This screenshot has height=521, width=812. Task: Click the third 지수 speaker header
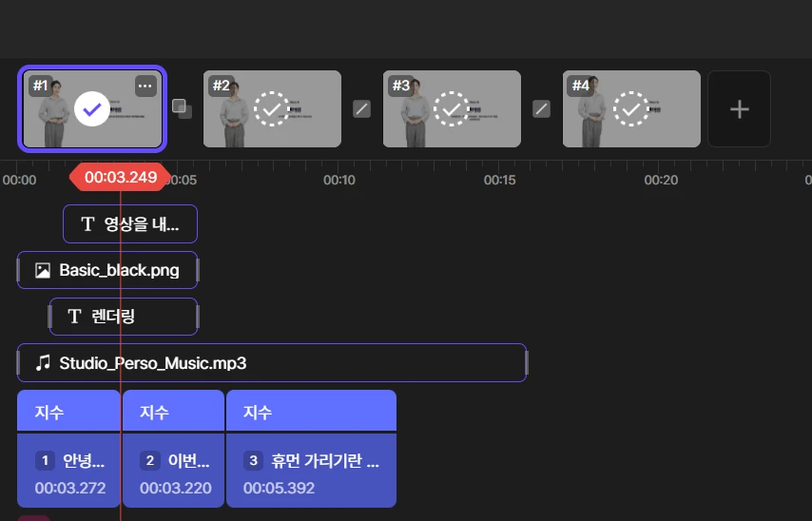(x=311, y=412)
